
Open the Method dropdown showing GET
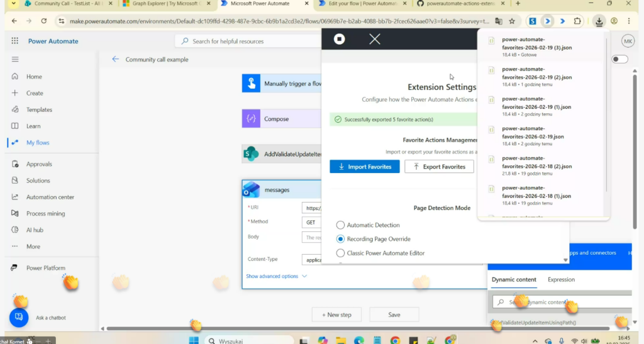pyautogui.click(x=312, y=223)
